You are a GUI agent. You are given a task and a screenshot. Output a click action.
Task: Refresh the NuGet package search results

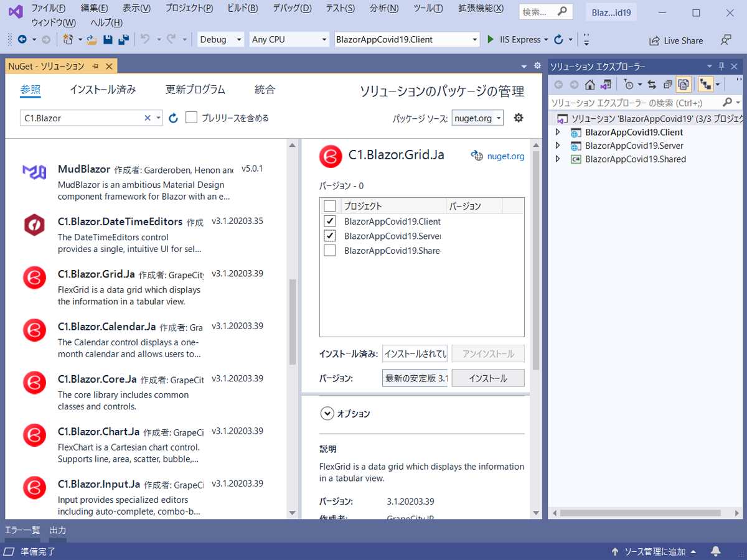(x=174, y=118)
